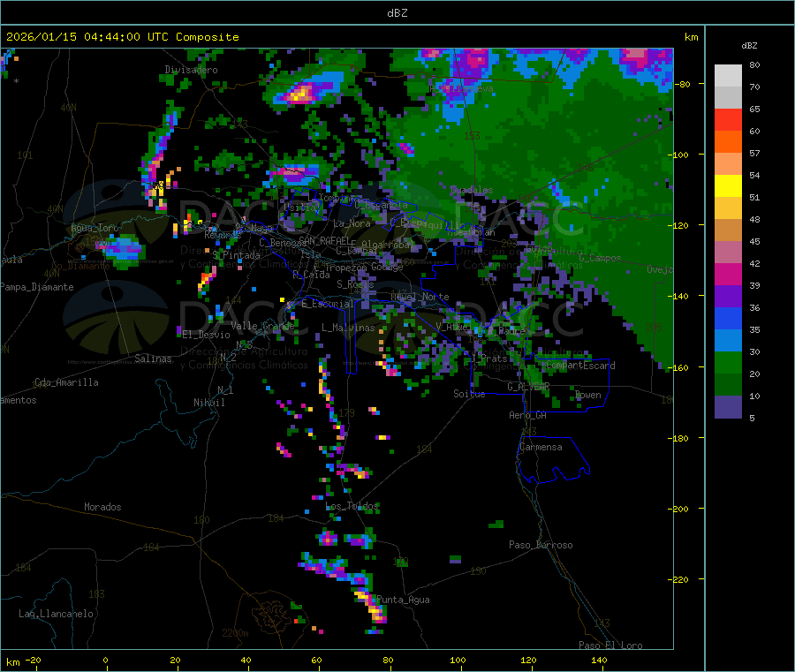
Task: Click the 'Aero_GA' place label
Action: pos(528,415)
